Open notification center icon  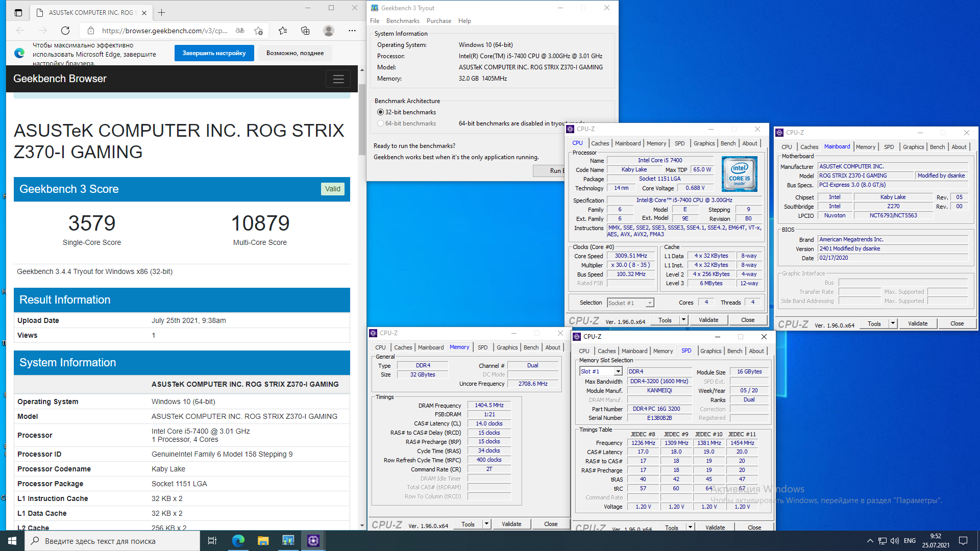pos(963,541)
